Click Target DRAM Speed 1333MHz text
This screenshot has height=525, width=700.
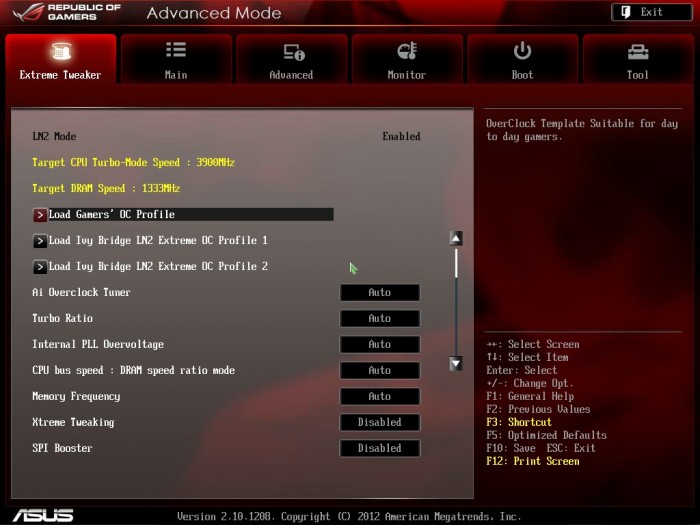pos(106,188)
